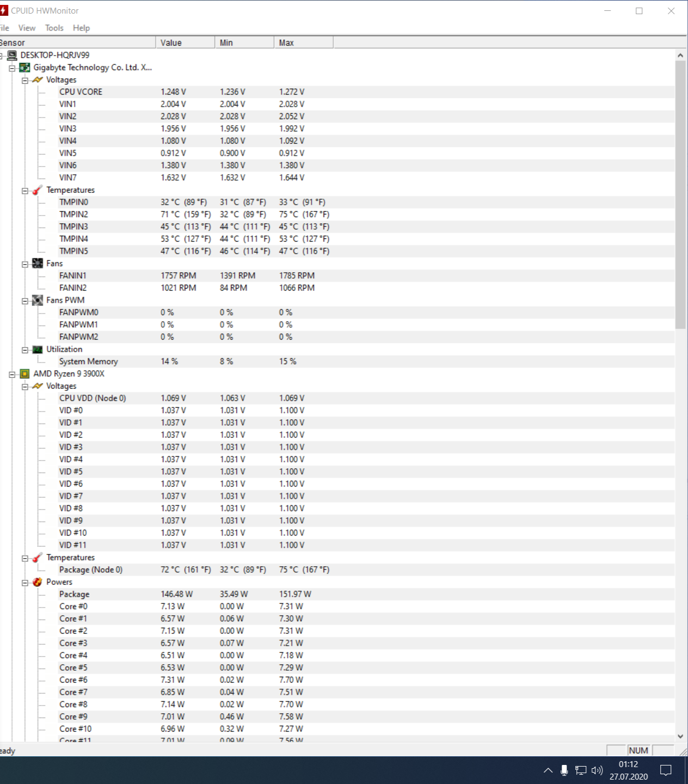Open the Help menu
Image resolution: width=688 pixels, height=784 pixels.
point(81,28)
